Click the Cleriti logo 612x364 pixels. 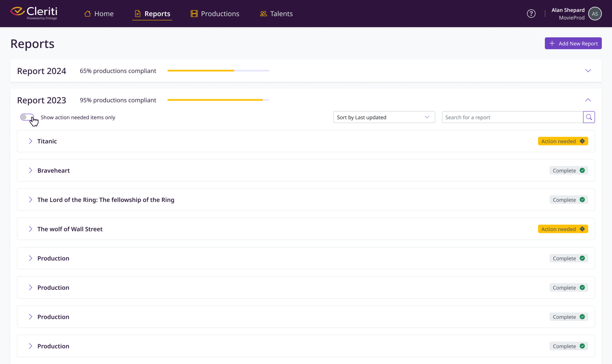[x=34, y=13]
